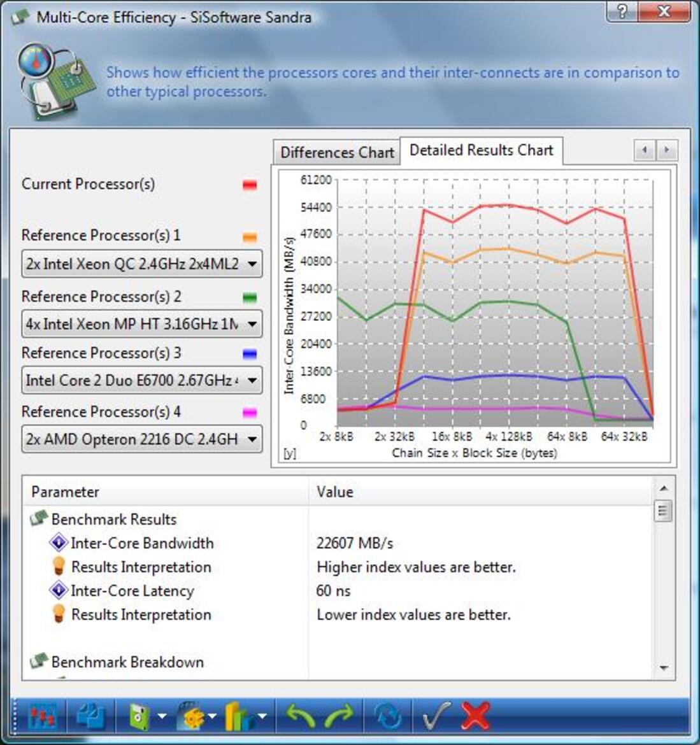Click the Parameter column header
The height and width of the screenshot is (745, 700).
166,492
